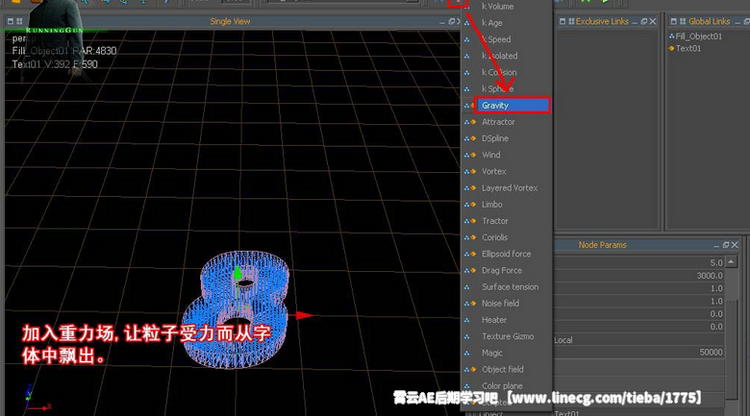Click the grid icon beside Global Links
The width and height of the screenshot is (750, 416).
683,22
